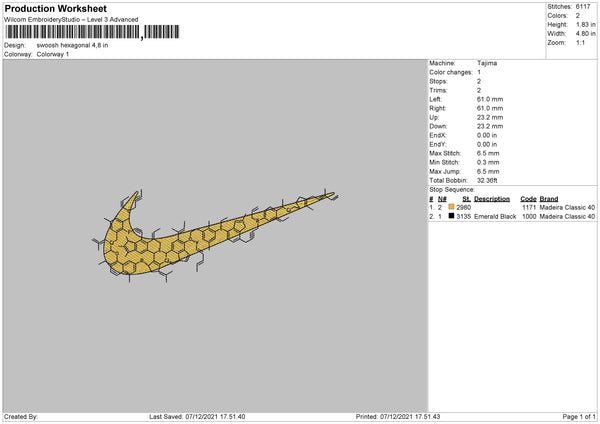Select 'Wilcom EmbroideryStudio – Level 3 Advanced' text
The image size is (600, 424).
pyautogui.click(x=71, y=20)
